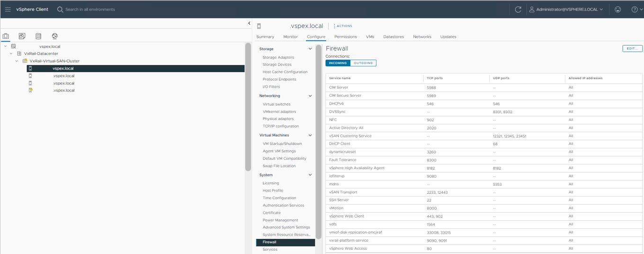Switch to Hosts and Clusters inventory view
This screenshot has width=644, height=254.
pos(6,36)
